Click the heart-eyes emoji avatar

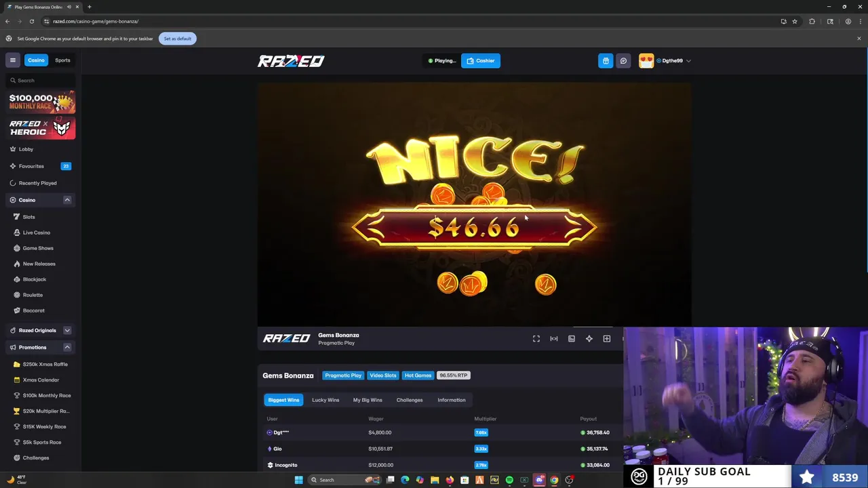646,60
